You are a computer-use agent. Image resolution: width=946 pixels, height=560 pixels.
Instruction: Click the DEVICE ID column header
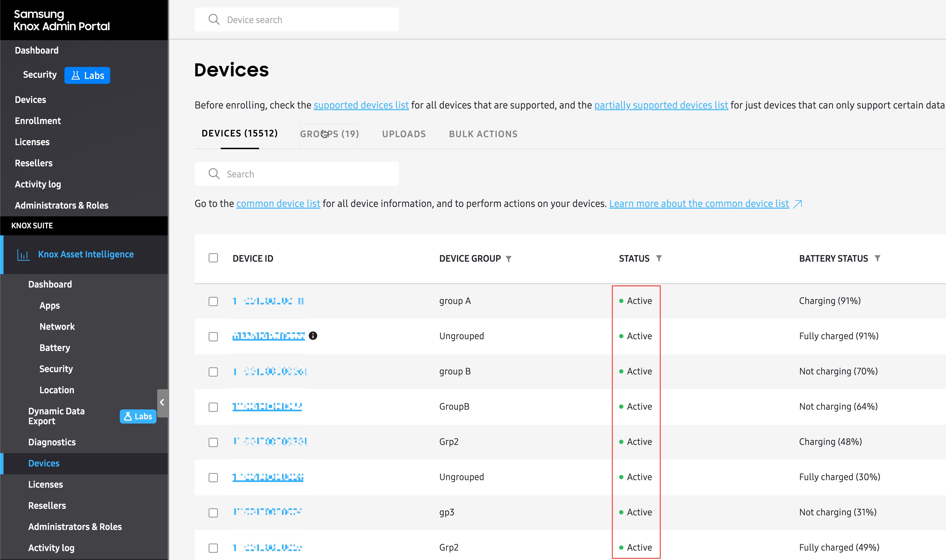(253, 258)
